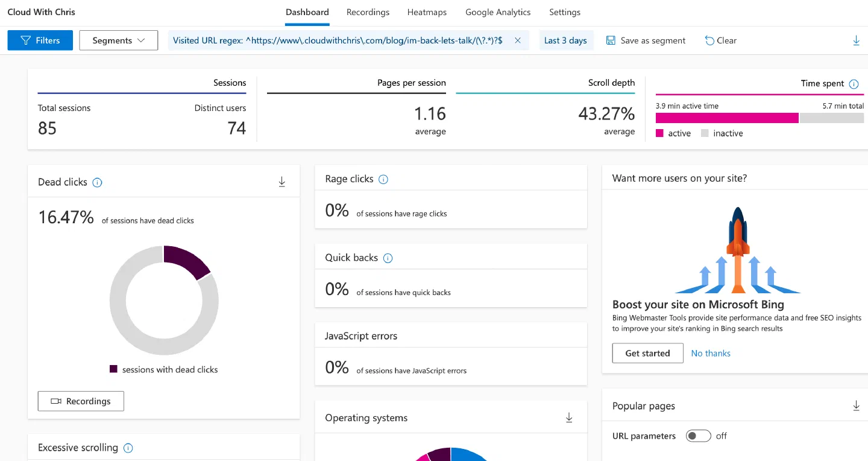This screenshot has height=461, width=868.
Task: Download Popular pages card data
Action: click(856, 405)
